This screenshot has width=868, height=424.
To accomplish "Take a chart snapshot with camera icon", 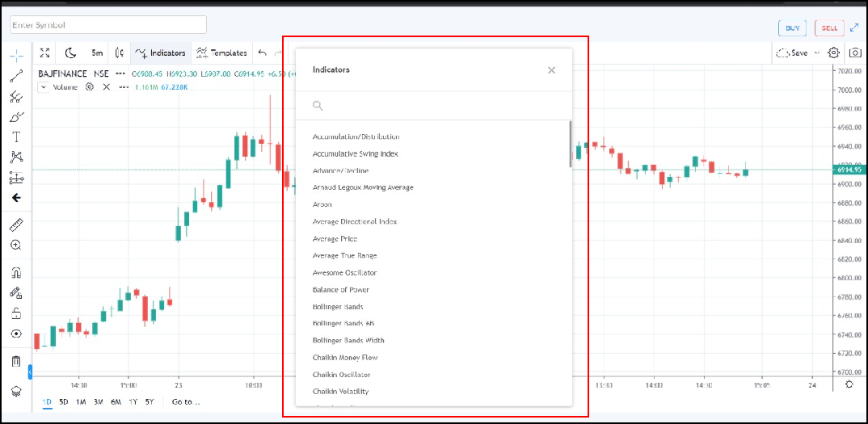I will (x=855, y=53).
